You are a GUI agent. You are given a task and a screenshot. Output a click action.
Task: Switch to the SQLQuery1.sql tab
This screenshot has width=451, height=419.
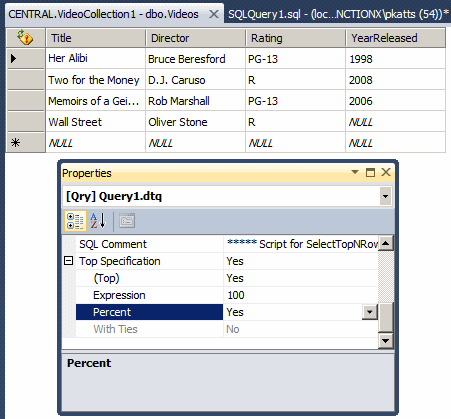(x=338, y=14)
